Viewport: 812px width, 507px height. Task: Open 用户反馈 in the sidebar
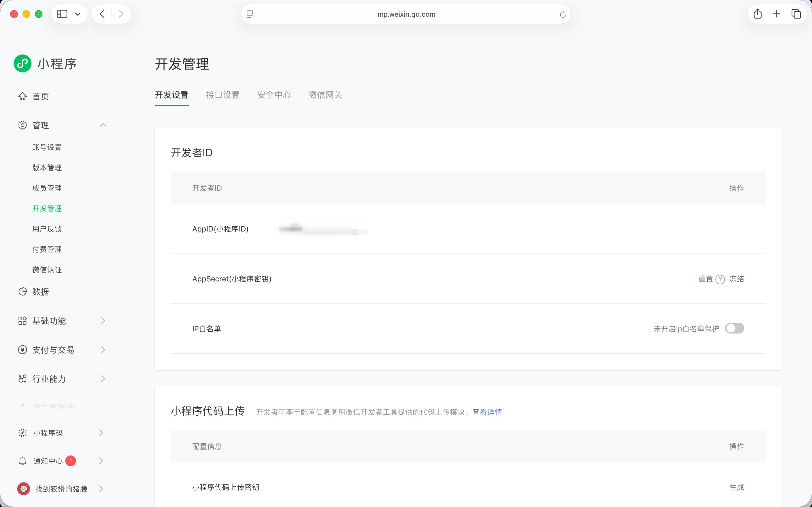[x=47, y=229]
